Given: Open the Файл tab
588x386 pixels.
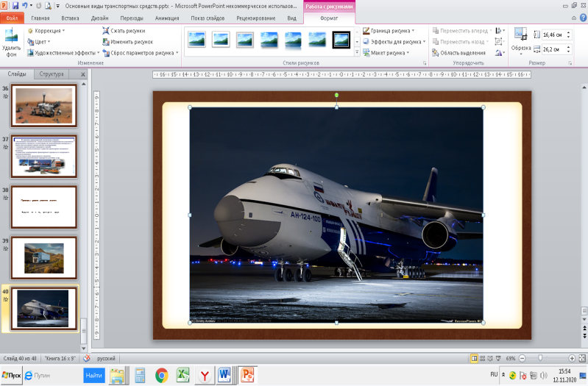Looking at the screenshot, I should coord(12,18).
